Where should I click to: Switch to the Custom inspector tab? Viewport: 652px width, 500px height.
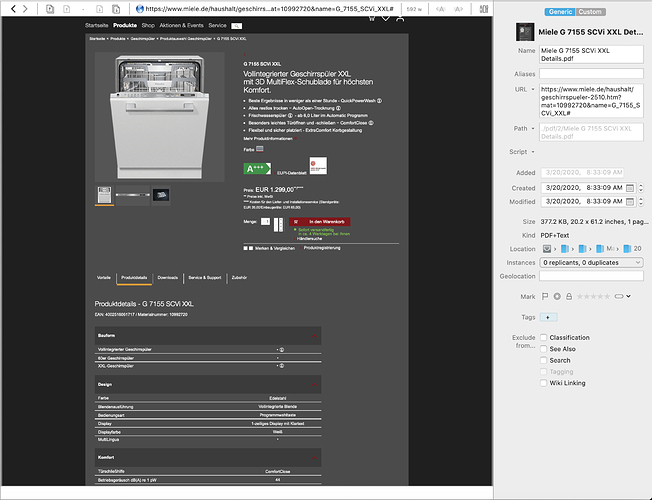point(590,12)
